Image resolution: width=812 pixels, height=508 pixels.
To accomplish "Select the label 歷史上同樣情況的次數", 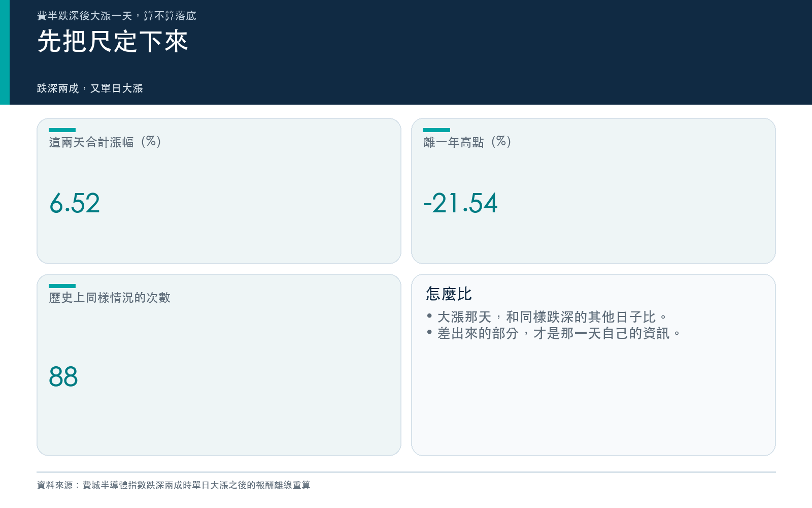I will tap(110, 298).
